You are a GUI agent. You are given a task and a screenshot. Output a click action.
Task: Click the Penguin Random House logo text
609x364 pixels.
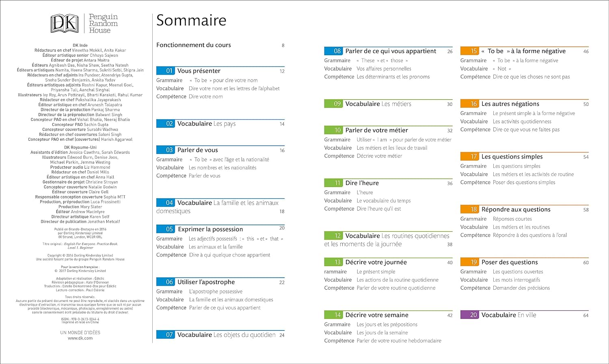103,24
